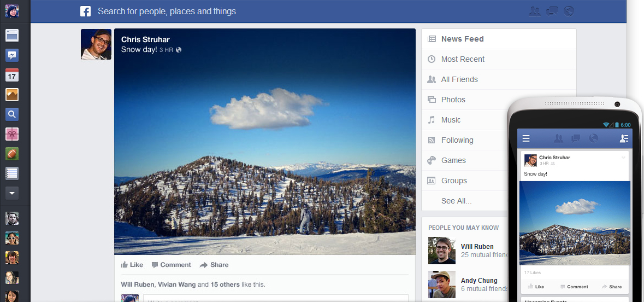Open friend requests icon in top bar
The height and width of the screenshot is (302, 644).
click(534, 11)
